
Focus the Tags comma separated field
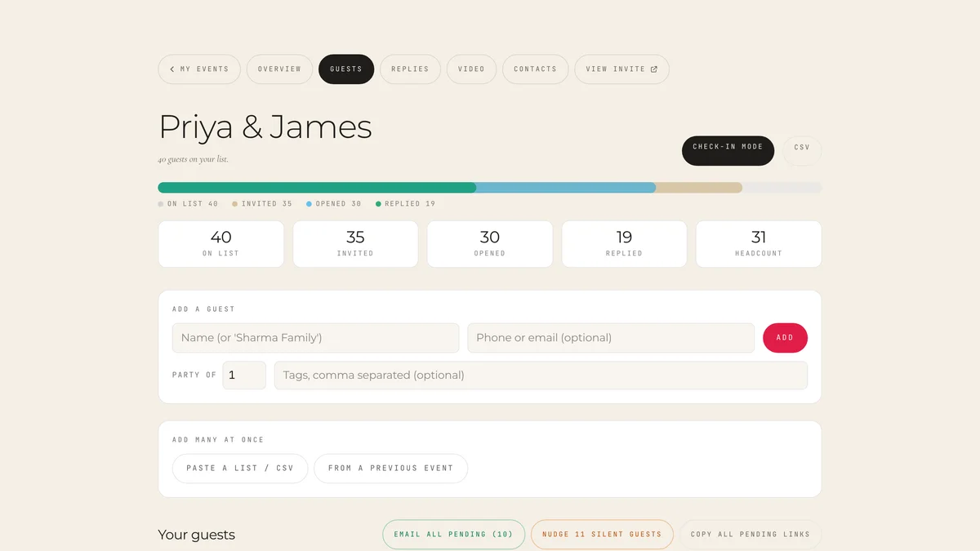(541, 375)
